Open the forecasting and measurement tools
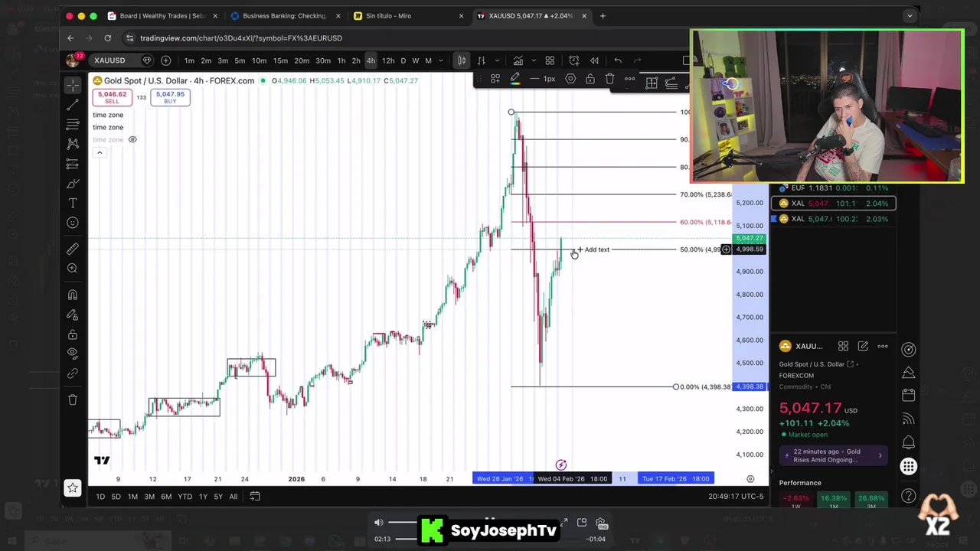 (73, 164)
